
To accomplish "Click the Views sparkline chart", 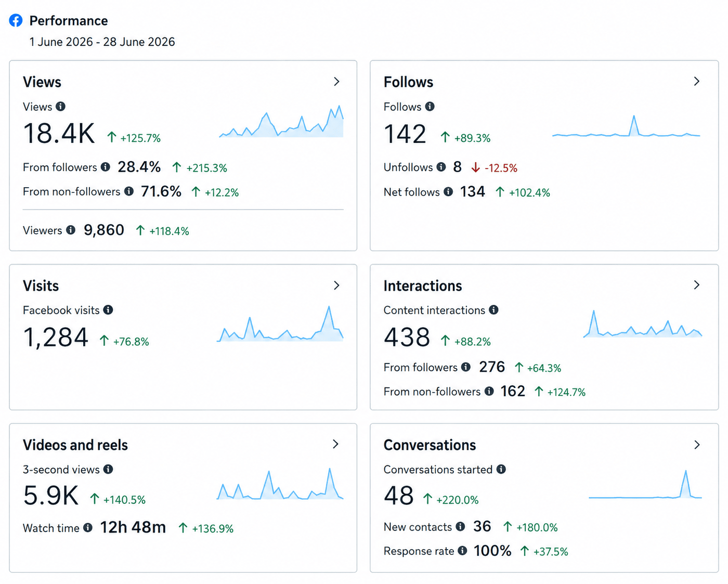I will 281,121.
